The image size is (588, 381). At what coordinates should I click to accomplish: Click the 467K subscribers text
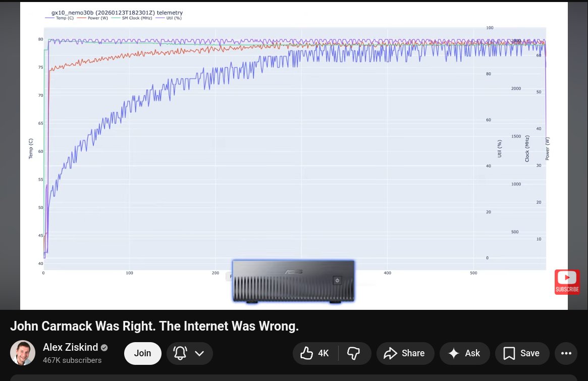pos(72,360)
